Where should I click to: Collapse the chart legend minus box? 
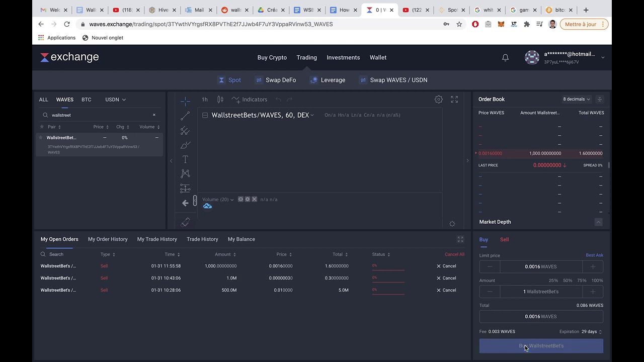click(205, 115)
